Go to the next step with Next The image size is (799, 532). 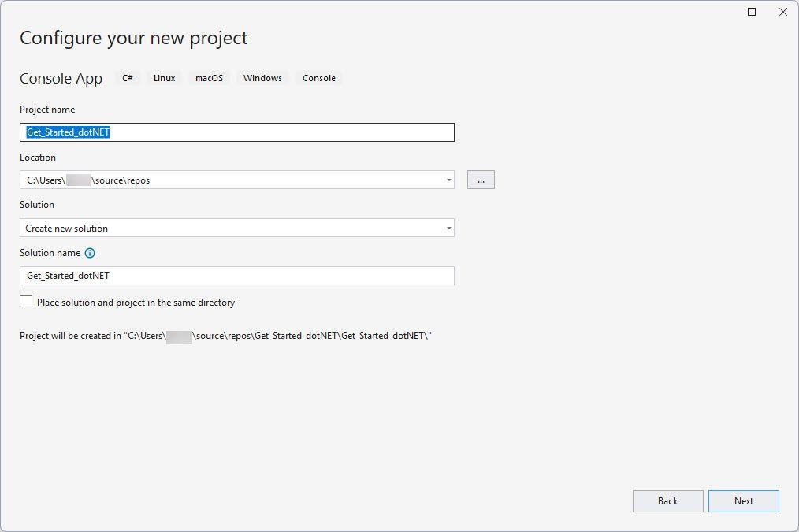[x=743, y=501]
